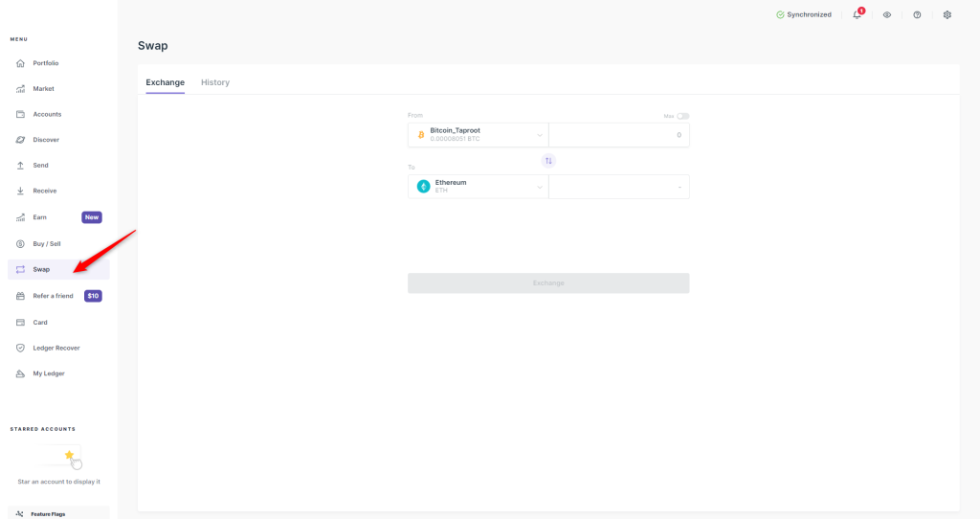The height and width of the screenshot is (519, 980).
Task: Open Refer a friend in the sidebar
Action: pyautogui.click(x=53, y=296)
